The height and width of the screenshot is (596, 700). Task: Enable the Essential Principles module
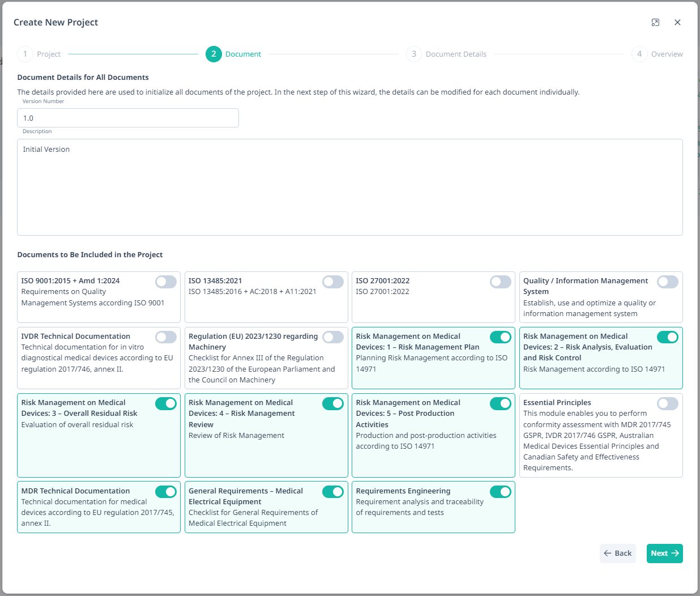click(668, 403)
